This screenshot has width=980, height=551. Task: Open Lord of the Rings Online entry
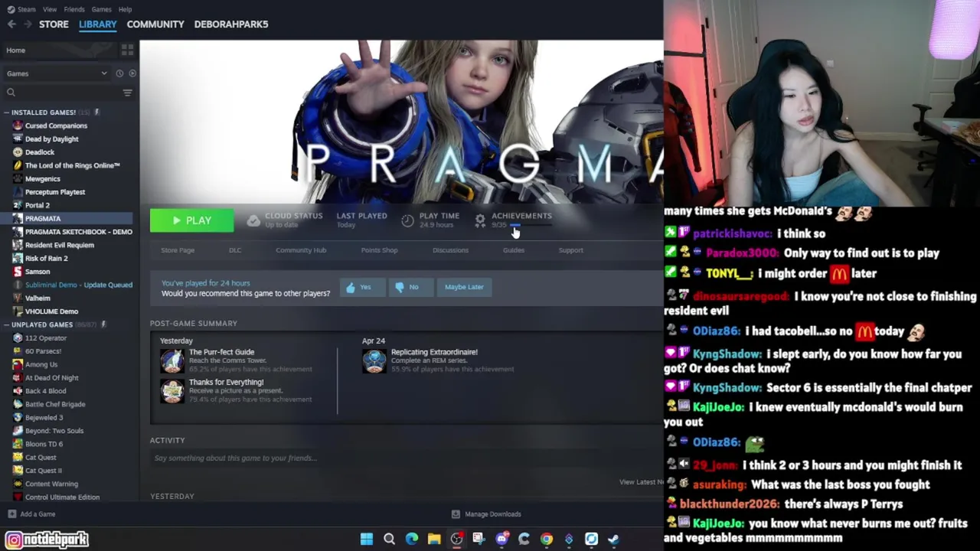(x=72, y=165)
